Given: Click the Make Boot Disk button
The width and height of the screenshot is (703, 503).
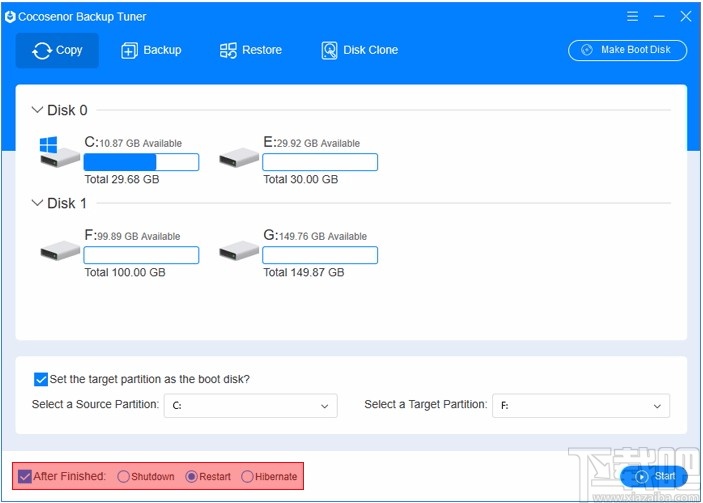Looking at the screenshot, I should 627,50.
